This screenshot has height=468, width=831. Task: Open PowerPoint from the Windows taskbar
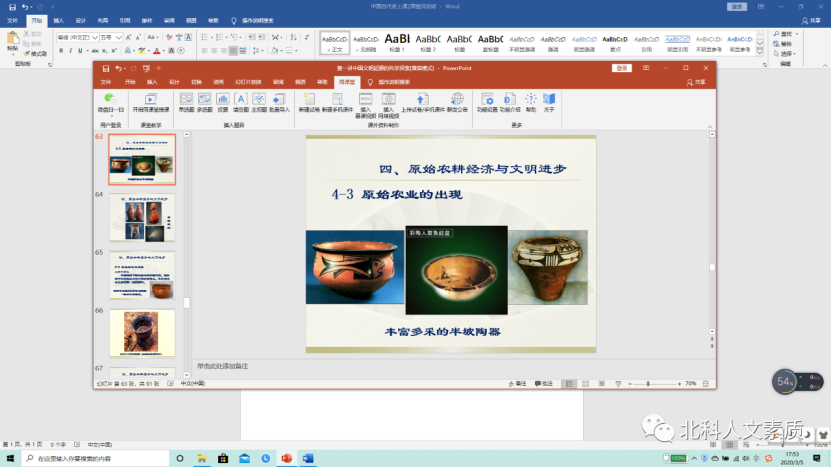[287, 458]
